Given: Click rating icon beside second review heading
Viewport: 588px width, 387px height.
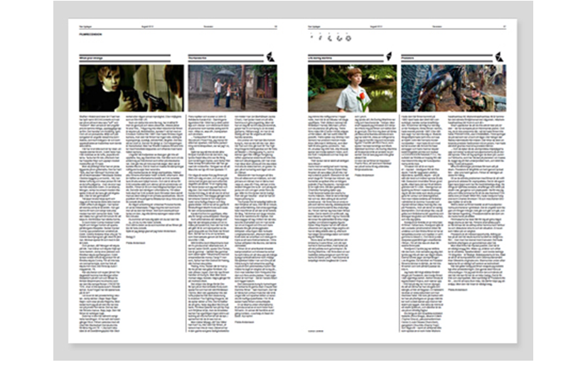Looking at the screenshot, I should pos(269,57).
